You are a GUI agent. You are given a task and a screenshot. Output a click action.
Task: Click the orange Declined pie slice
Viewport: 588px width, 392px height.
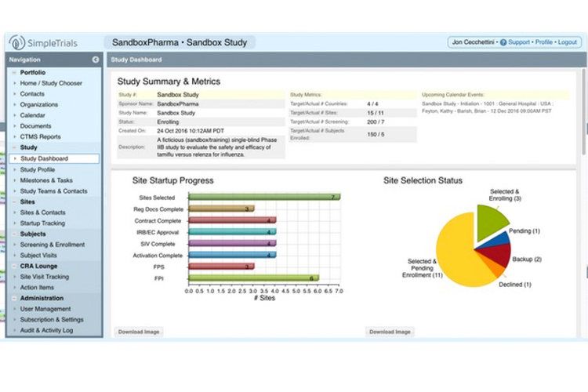(x=494, y=266)
